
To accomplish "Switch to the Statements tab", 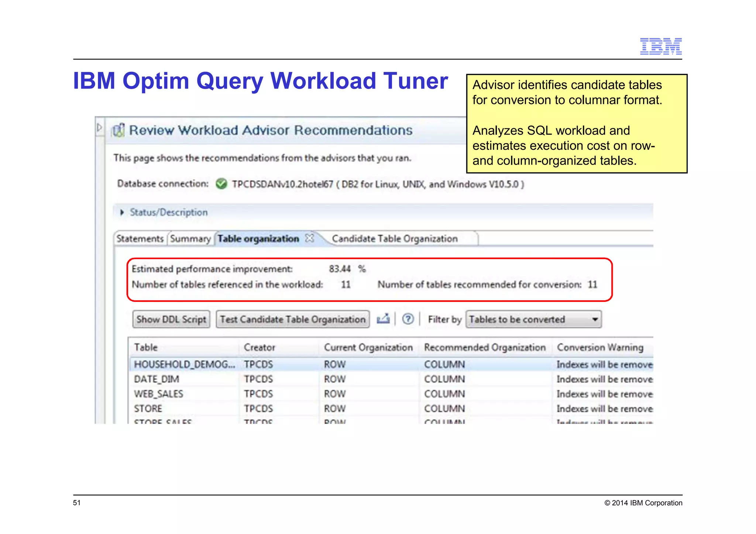I will [140, 239].
